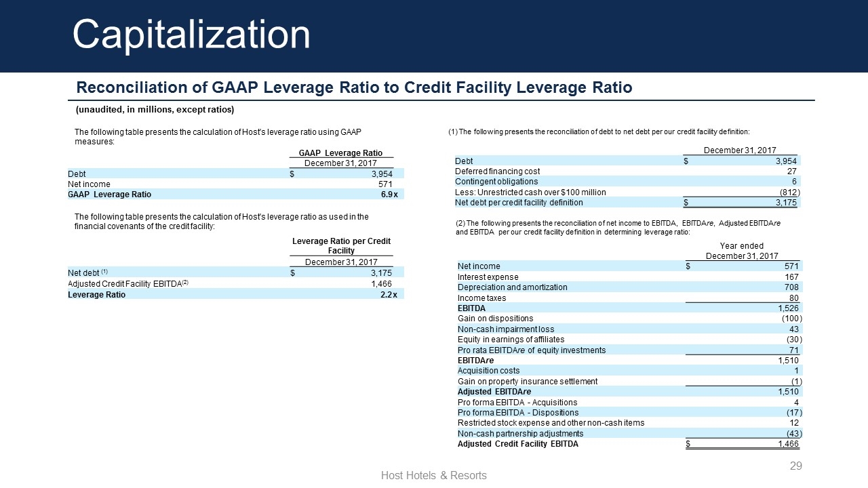
Task: Click the bold "Adjusted EBITDAre" label
Action: (x=494, y=392)
